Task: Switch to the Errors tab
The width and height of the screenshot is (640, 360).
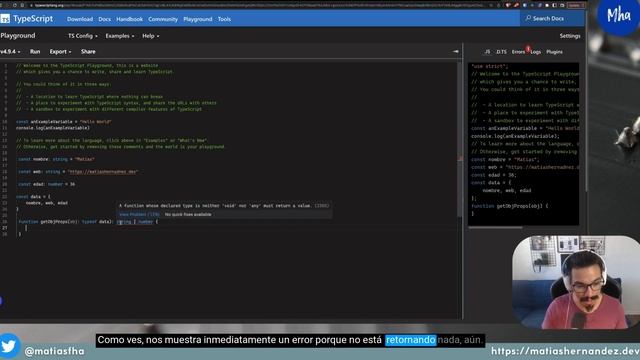Action: (518, 52)
